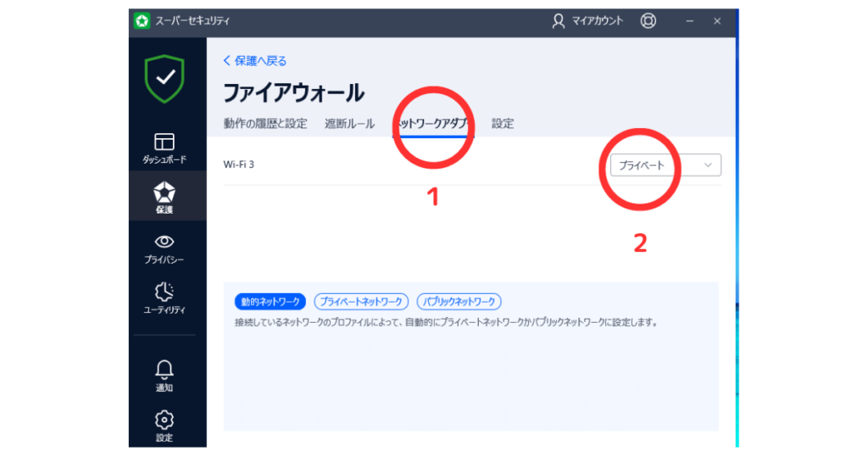Switch to 遮断ルール tab
868x456 pixels.
click(x=349, y=124)
